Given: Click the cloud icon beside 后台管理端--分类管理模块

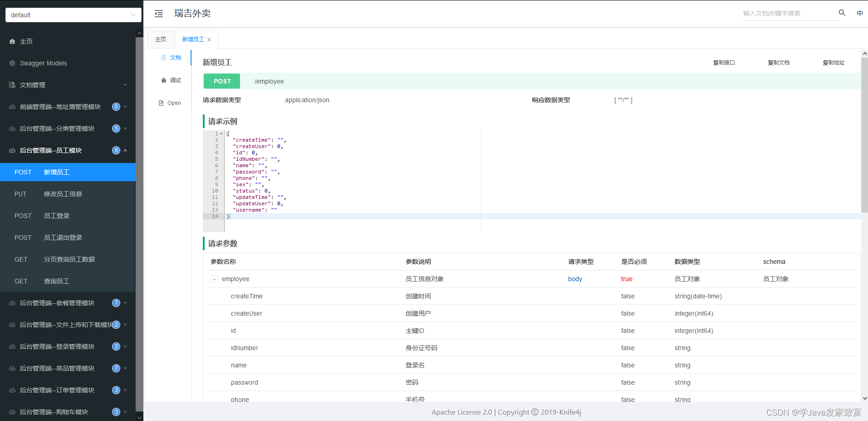Looking at the screenshot, I should pos(12,129).
